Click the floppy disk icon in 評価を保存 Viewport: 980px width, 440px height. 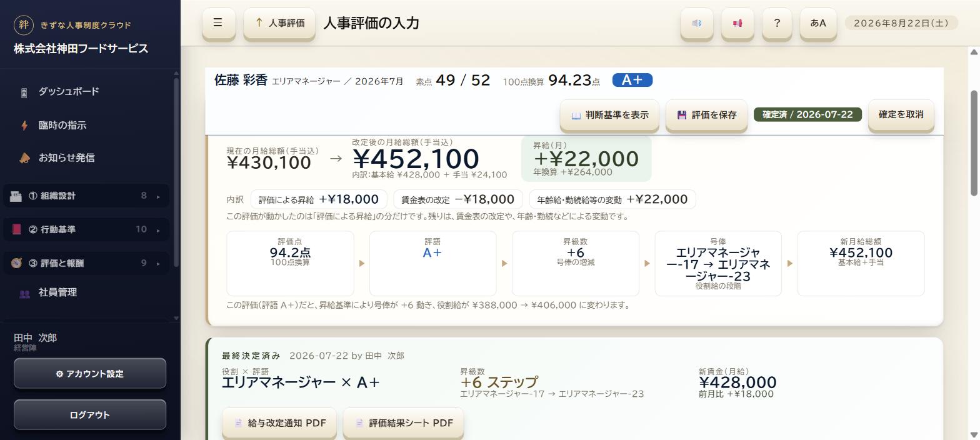682,115
